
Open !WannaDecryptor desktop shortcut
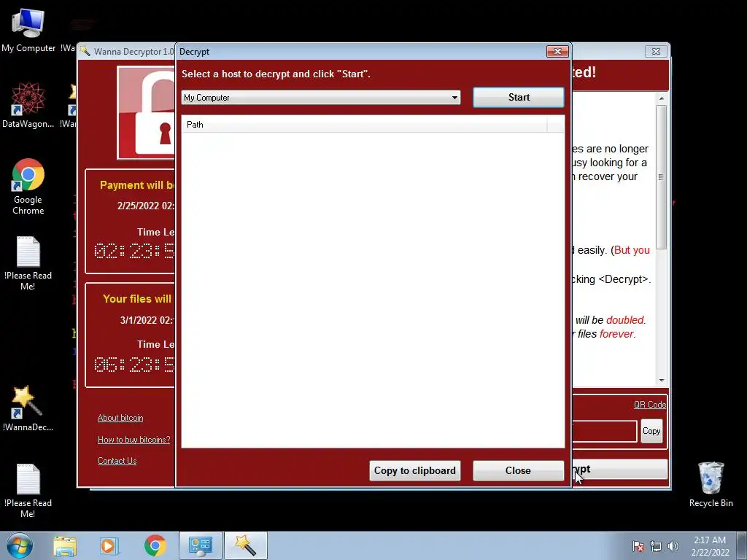tap(28, 408)
